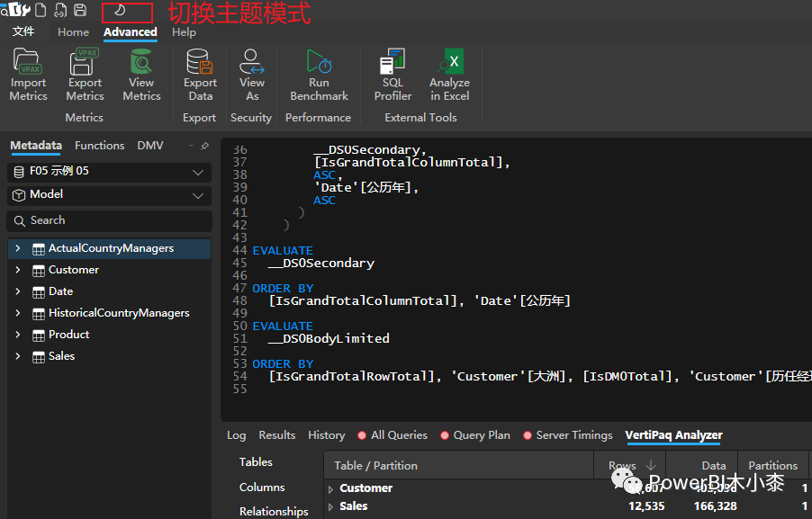Open the History tab
The image size is (812, 519).
pyautogui.click(x=326, y=435)
